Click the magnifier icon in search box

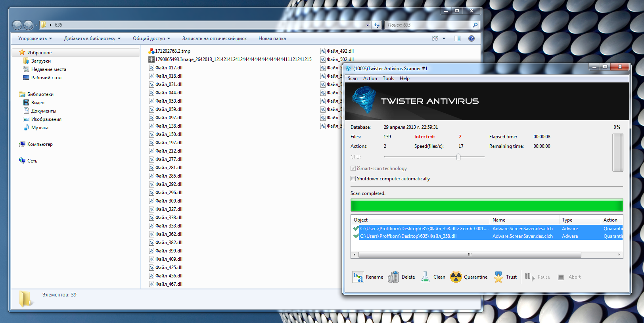tap(475, 25)
